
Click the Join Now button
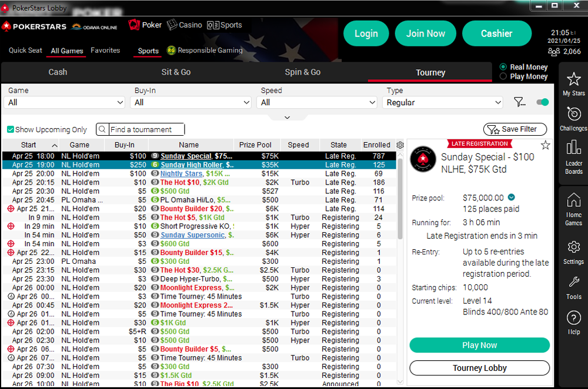426,33
